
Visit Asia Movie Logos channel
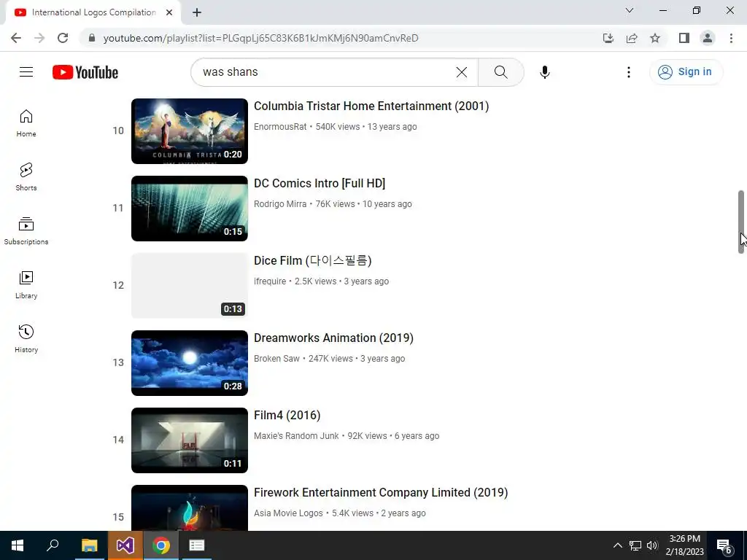[x=288, y=513]
